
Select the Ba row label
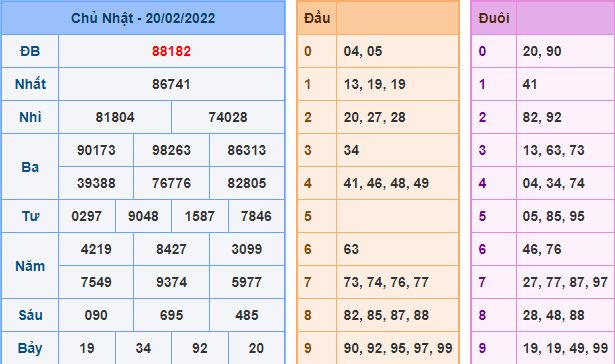(30, 167)
